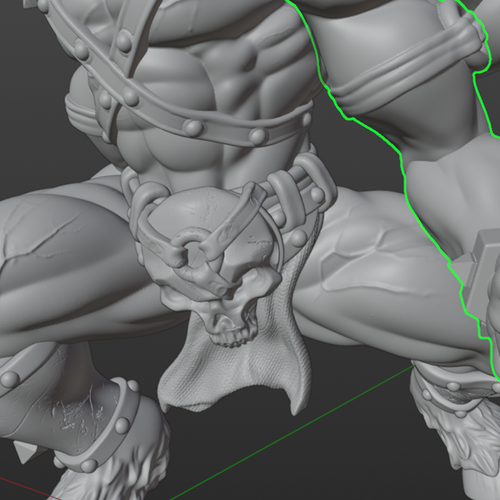Viewport: 500px width, 500px height.
Task: Click the red X-axis grid line
Action: [28, 489]
